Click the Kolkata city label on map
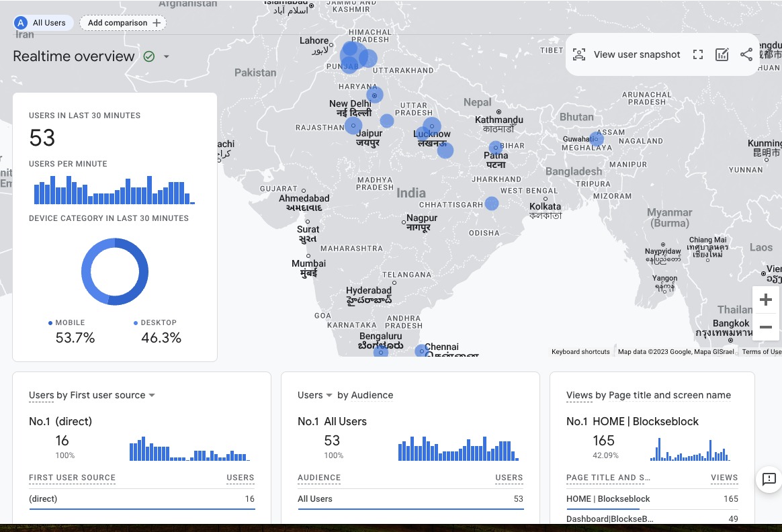The width and height of the screenshot is (782, 532). click(545, 210)
